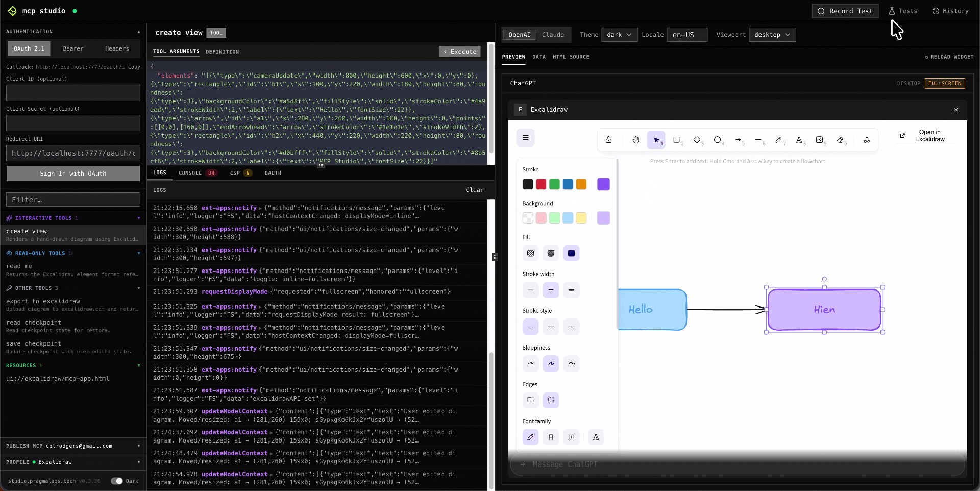This screenshot has height=491, width=980.
Task: Close the Excalidraw widget panel
Action: point(956,110)
